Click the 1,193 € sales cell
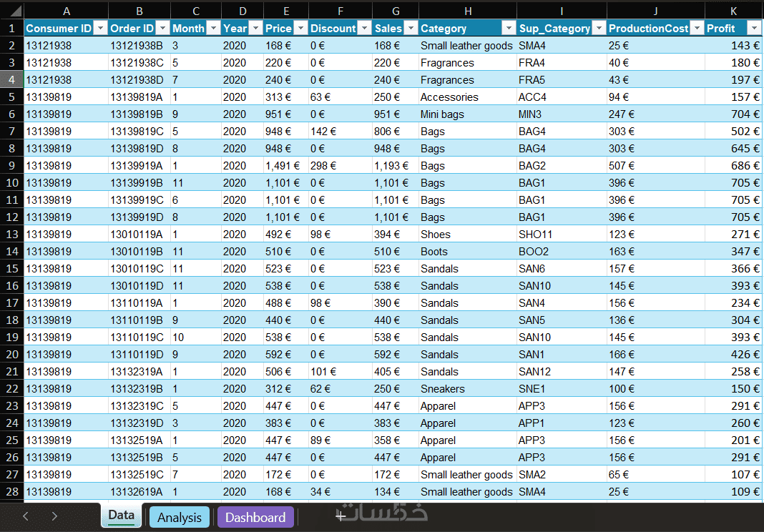This screenshot has height=532, width=764. tap(395, 166)
